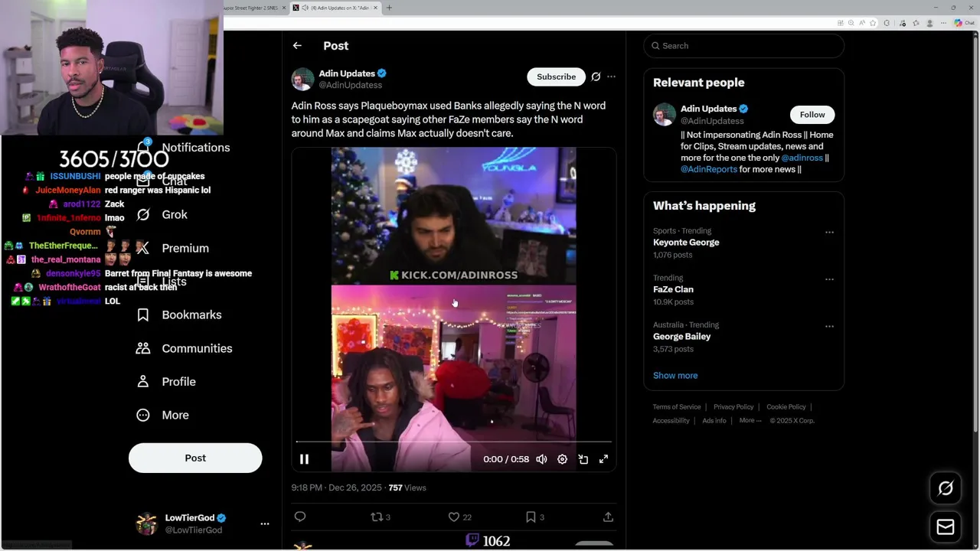This screenshot has height=551, width=980.
Task: Open a new browser tab
Action: tap(389, 8)
